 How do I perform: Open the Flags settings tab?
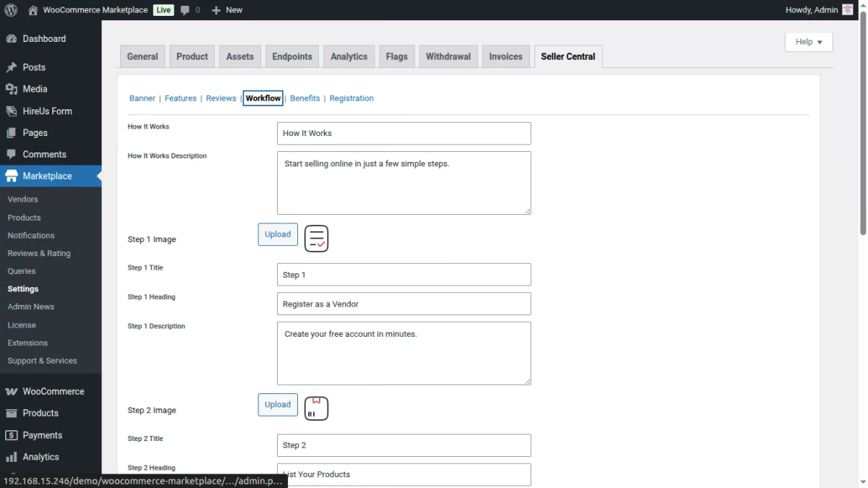point(396,56)
